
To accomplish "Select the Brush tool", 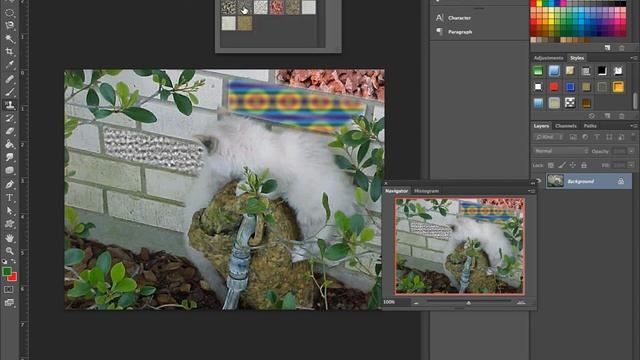I will 9,91.
